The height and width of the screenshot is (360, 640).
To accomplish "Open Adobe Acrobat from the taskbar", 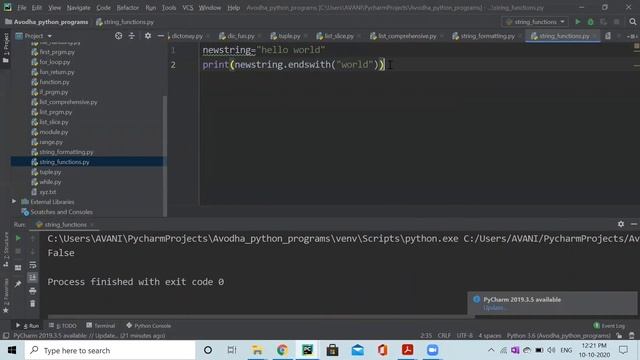I will pos(407,350).
